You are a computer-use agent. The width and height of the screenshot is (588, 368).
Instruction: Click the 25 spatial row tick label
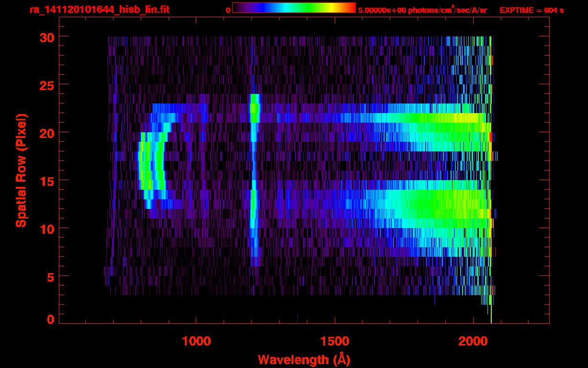coord(46,85)
